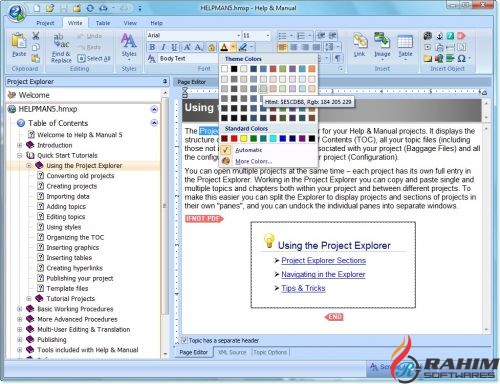The height and width of the screenshot is (384, 500).
Task: Click Welcome in Project Explorer
Action: pyautogui.click(x=34, y=95)
